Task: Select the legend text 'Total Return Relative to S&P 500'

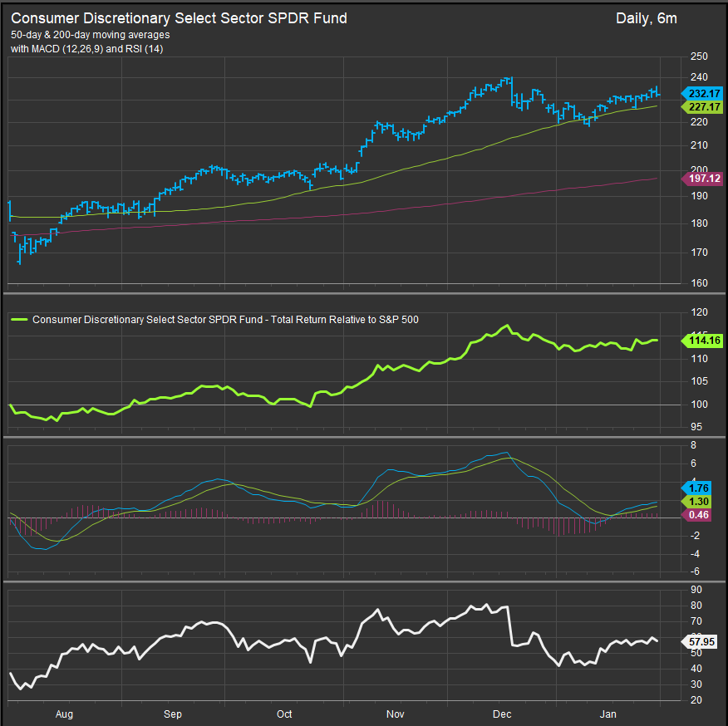Action: (345, 319)
